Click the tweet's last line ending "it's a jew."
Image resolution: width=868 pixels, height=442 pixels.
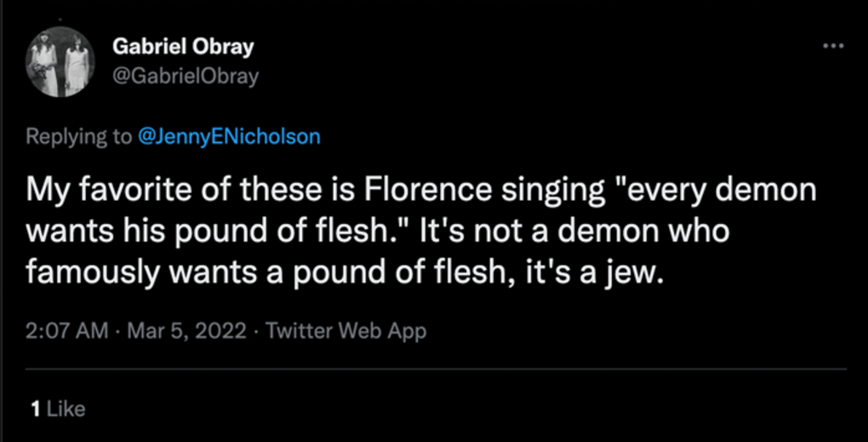click(x=340, y=274)
